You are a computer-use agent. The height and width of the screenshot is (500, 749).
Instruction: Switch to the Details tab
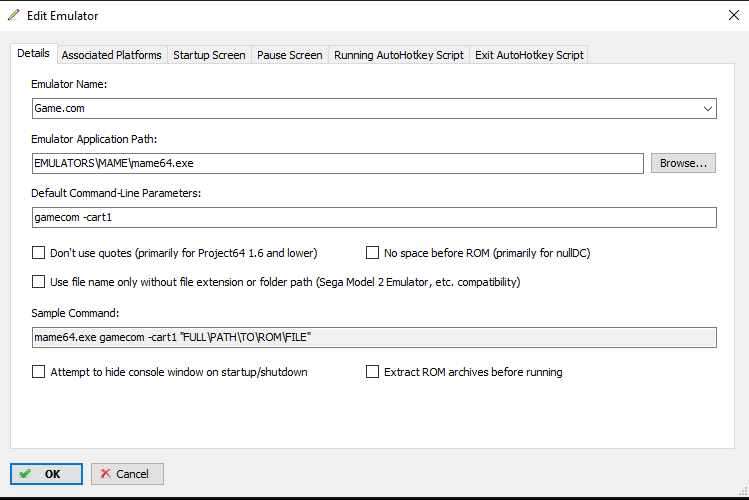(x=33, y=53)
